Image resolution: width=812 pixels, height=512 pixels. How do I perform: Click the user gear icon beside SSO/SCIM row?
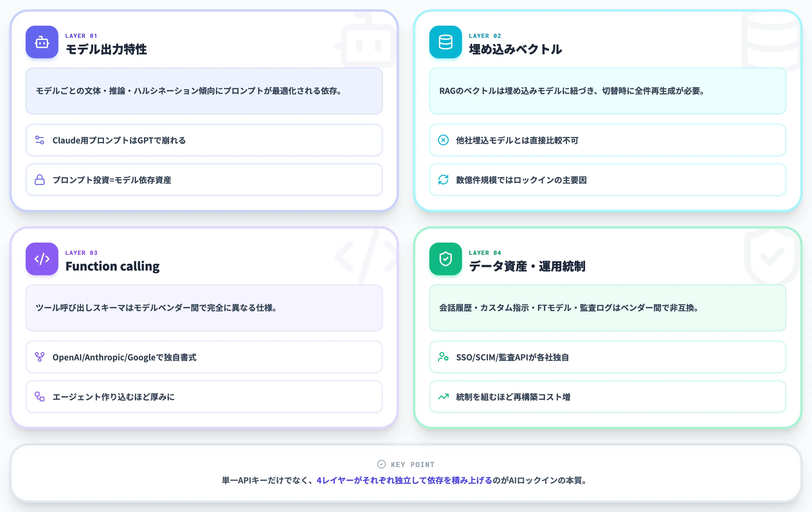pyautogui.click(x=443, y=357)
